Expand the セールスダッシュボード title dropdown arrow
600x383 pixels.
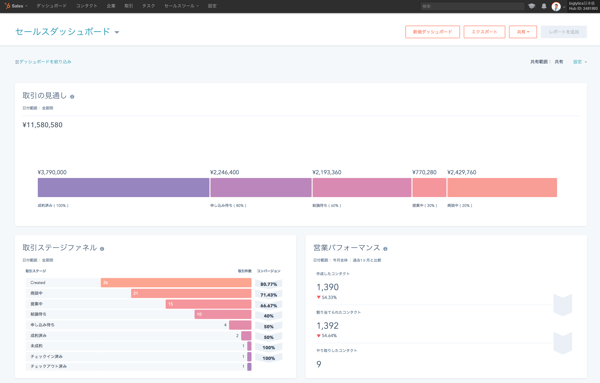(117, 32)
